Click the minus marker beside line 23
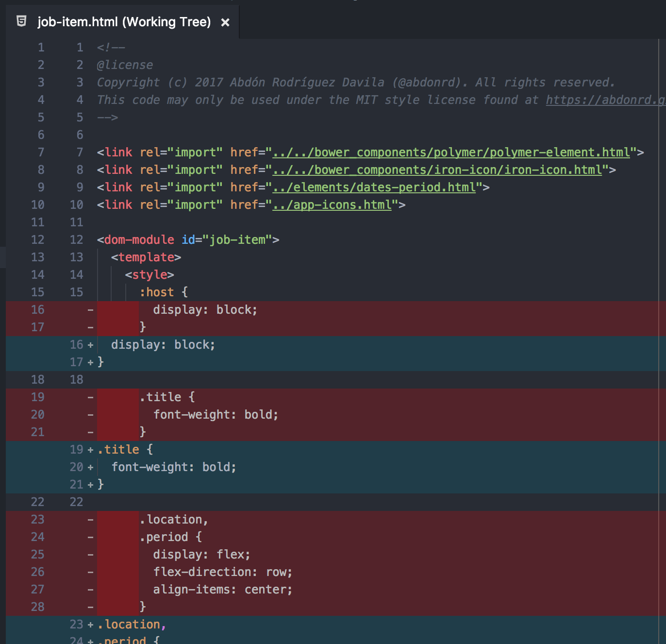 tap(90, 519)
